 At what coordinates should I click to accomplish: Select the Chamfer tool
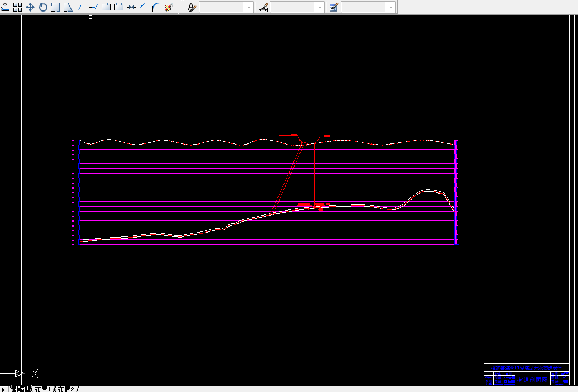[144, 7]
